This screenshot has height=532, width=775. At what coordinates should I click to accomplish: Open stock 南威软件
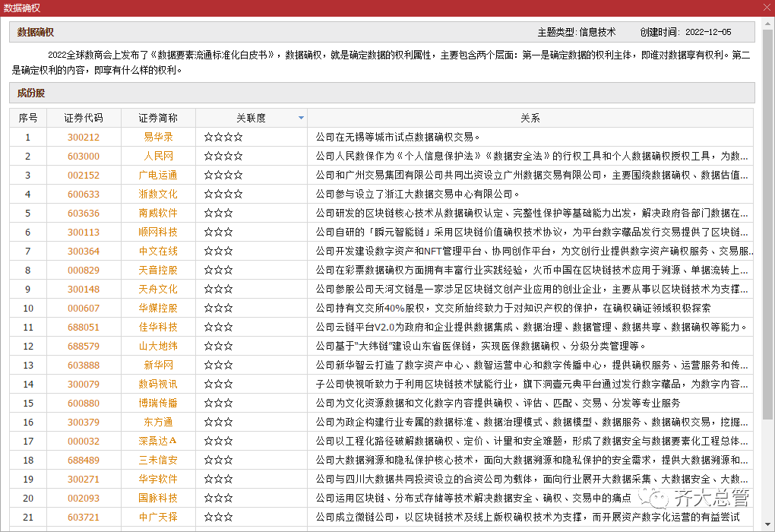click(x=158, y=213)
